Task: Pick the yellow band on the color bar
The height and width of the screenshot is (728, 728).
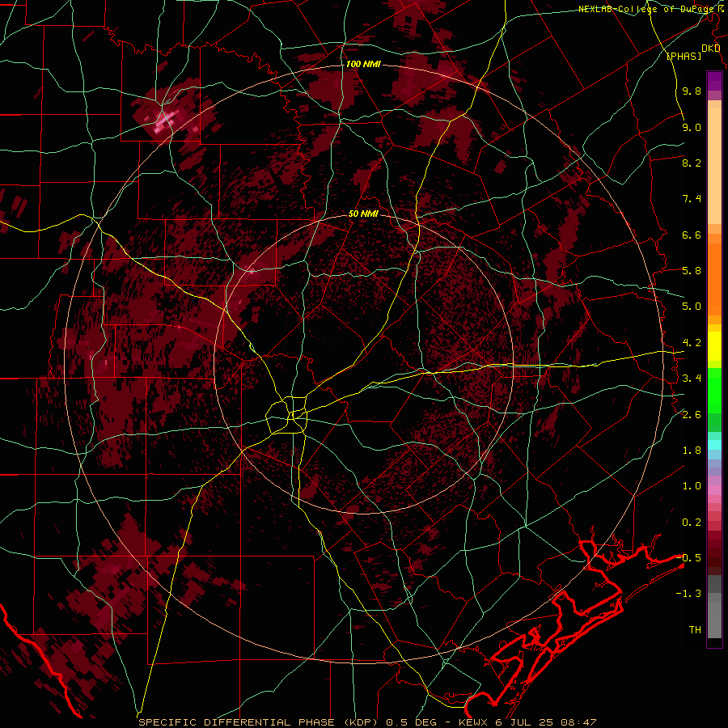Action: [x=714, y=346]
